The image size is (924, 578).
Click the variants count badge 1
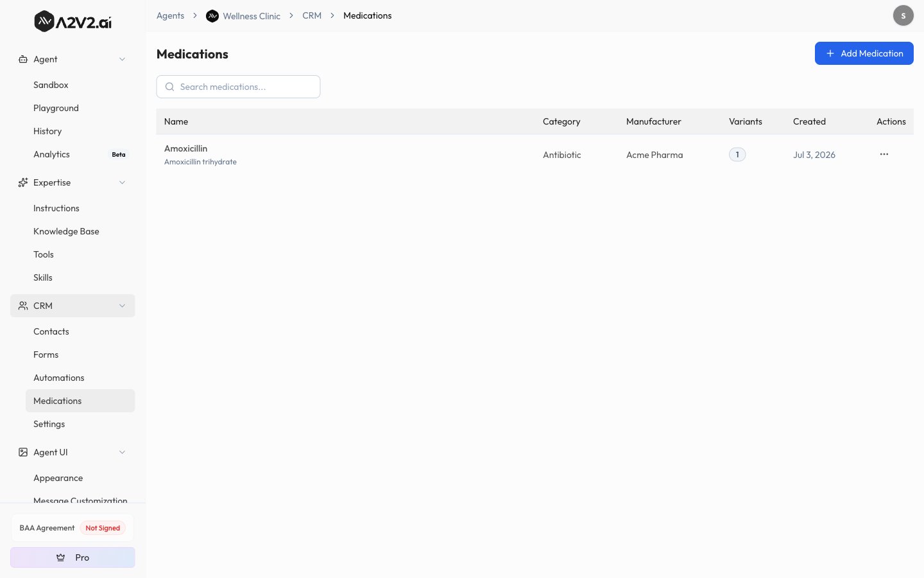(x=737, y=154)
